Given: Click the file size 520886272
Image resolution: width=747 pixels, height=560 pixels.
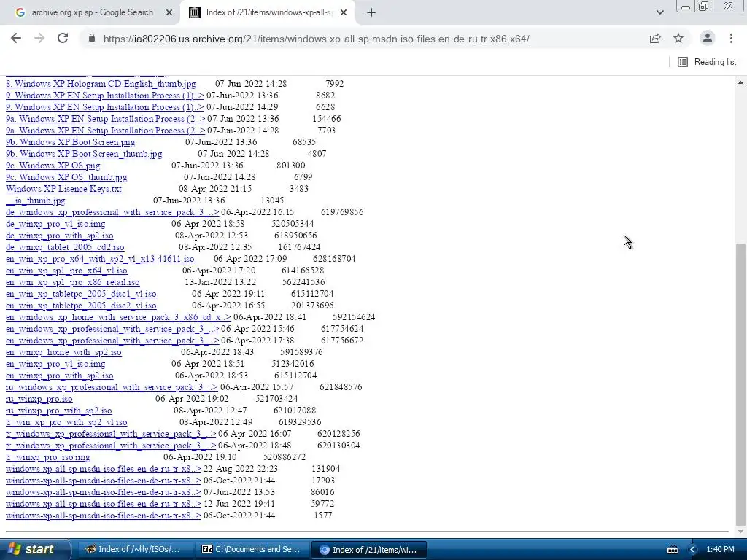Looking at the screenshot, I should (x=285, y=457).
